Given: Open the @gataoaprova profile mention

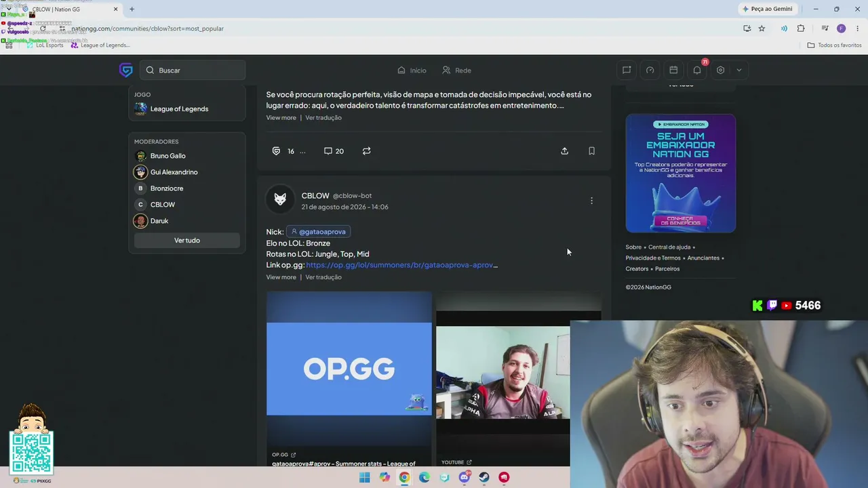Looking at the screenshot, I should click(x=318, y=232).
